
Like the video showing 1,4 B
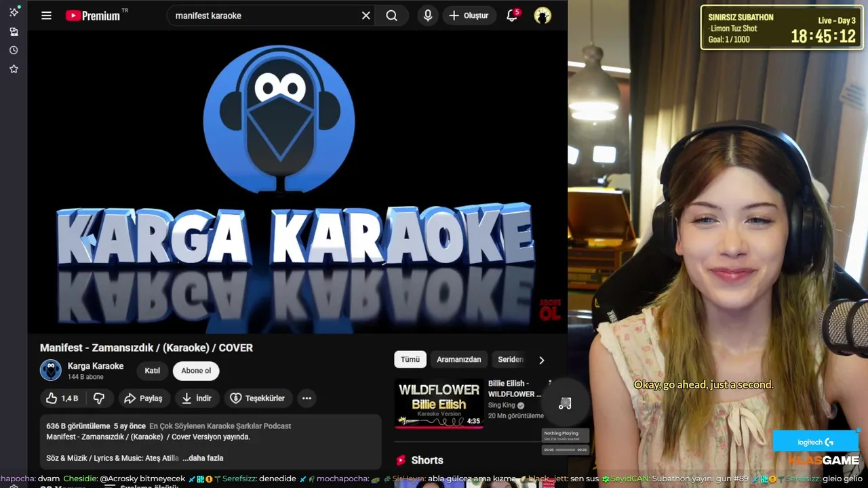point(62,399)
